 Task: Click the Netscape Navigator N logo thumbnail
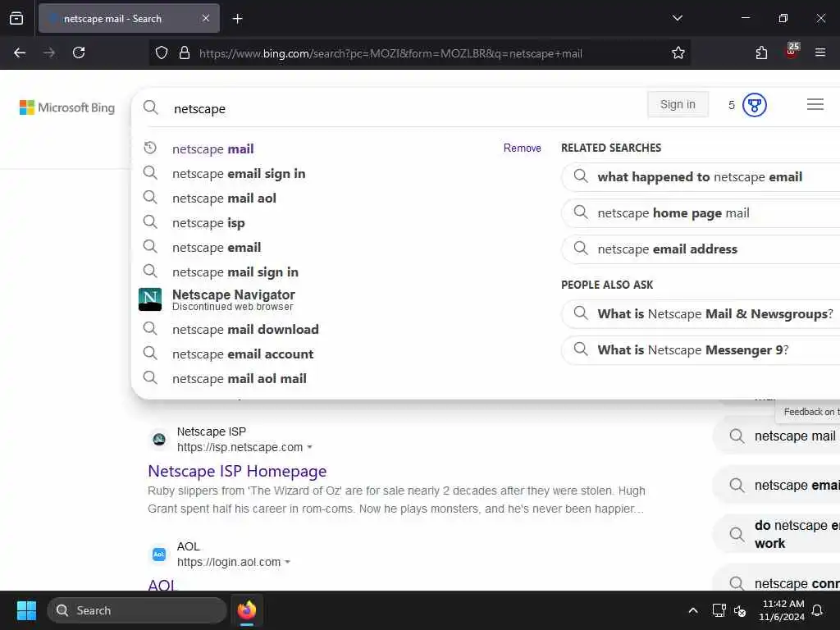coord(150,299)
